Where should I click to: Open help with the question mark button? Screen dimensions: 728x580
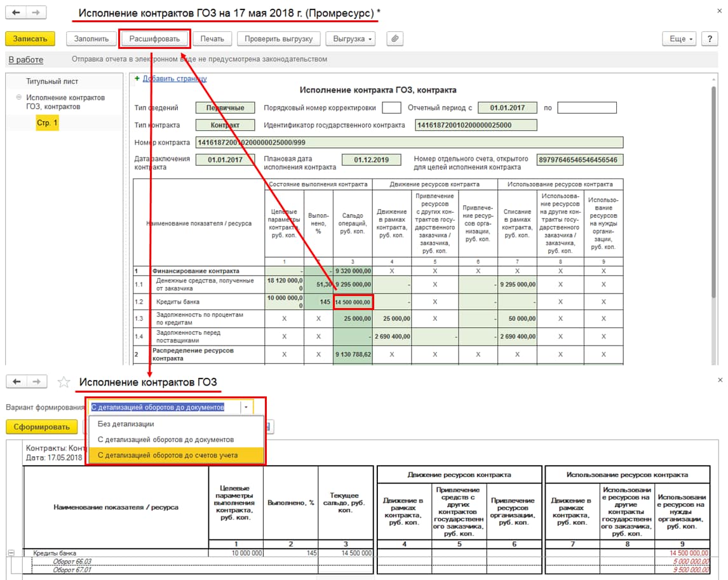pos(710,39)
